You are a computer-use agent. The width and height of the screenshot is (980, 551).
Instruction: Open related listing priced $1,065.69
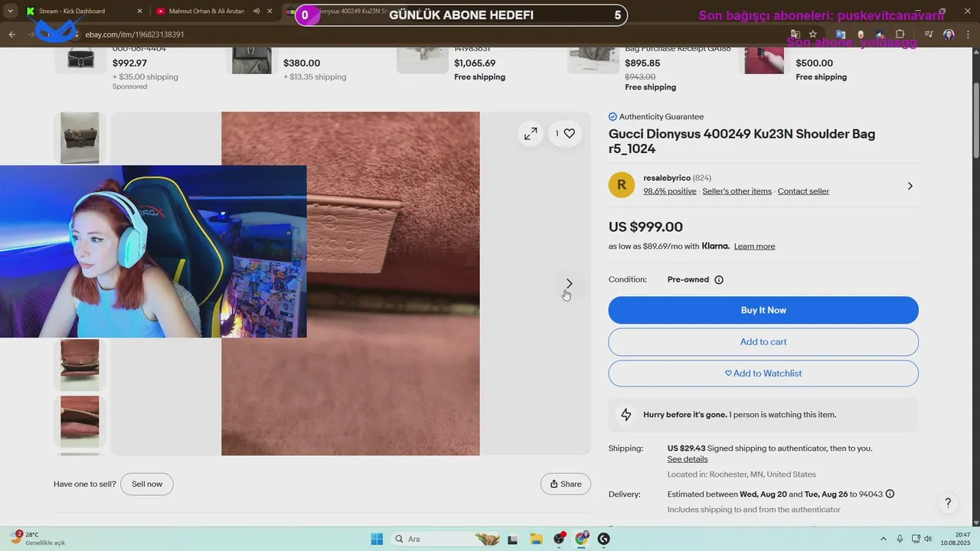tap(475, 64)
